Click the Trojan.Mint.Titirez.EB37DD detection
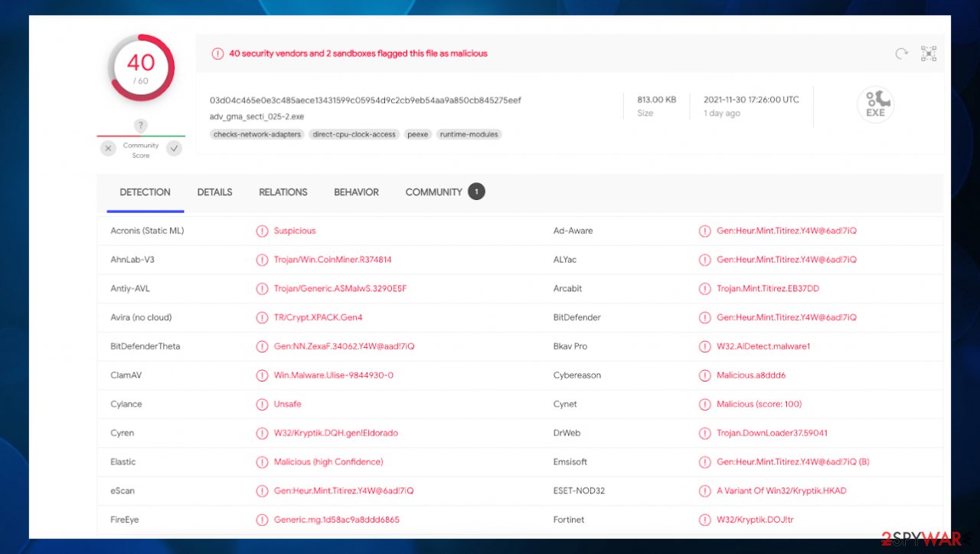980x554 pixels. coord(768,289)
